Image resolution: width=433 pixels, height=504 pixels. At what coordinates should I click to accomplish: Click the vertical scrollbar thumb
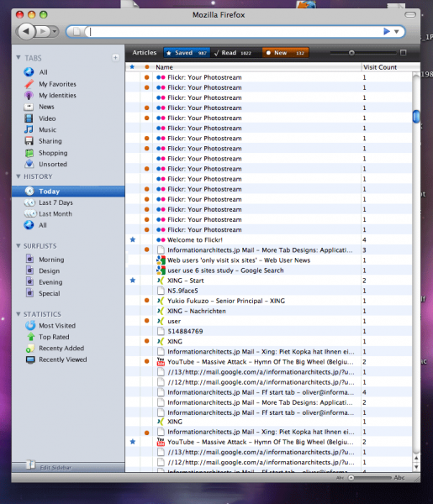point(416,117)
